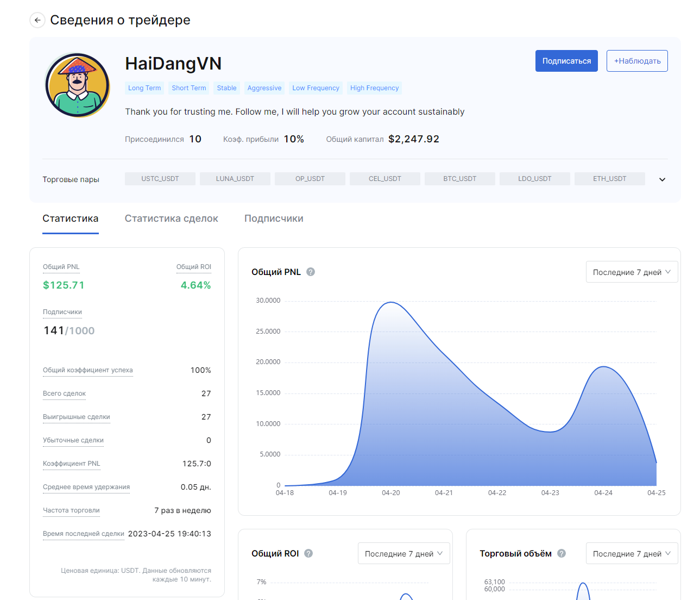
Task: Click the Время последней сделки label
Action: 84,534
